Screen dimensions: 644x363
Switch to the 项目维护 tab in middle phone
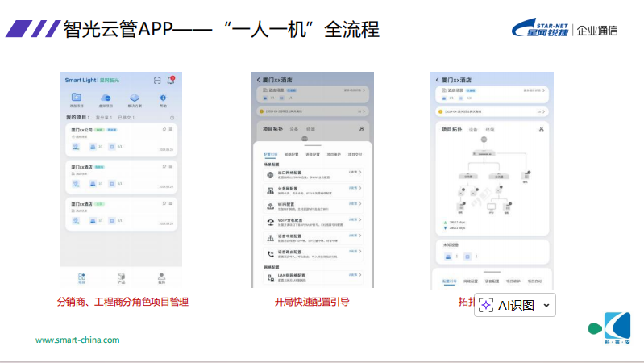[x=334, y=154]
